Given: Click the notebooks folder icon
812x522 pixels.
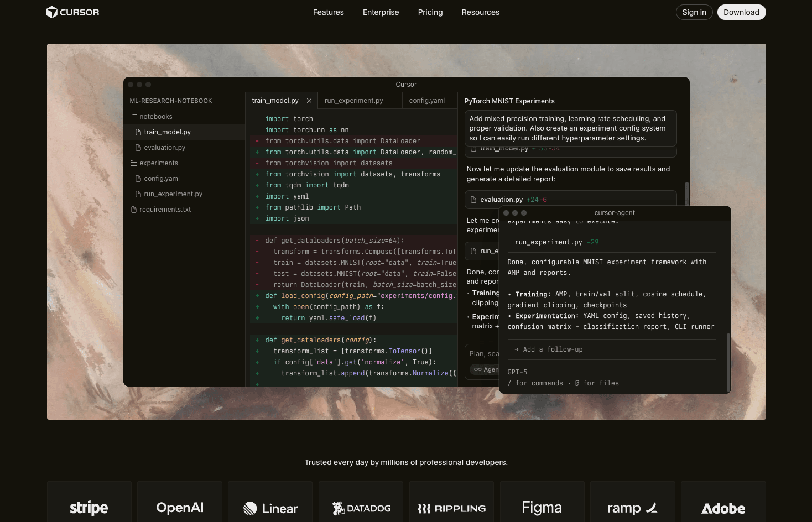Looking at the screenshot, I should coord(134,117).
